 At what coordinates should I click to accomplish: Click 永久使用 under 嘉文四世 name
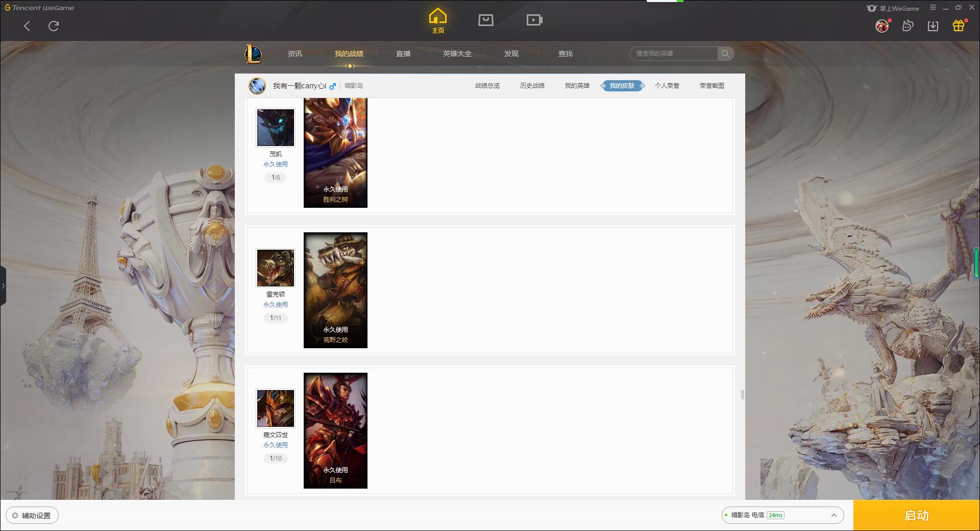pyautogui.click(x=276, y=445)
